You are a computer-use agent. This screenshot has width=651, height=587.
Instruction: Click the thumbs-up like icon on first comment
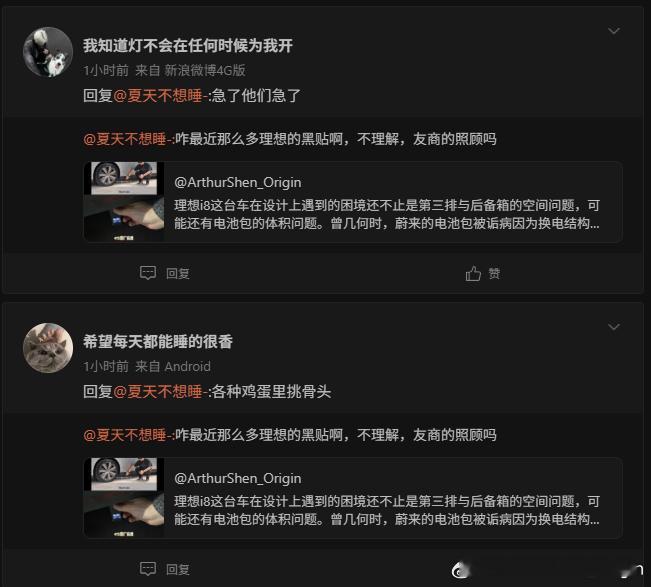473,273
